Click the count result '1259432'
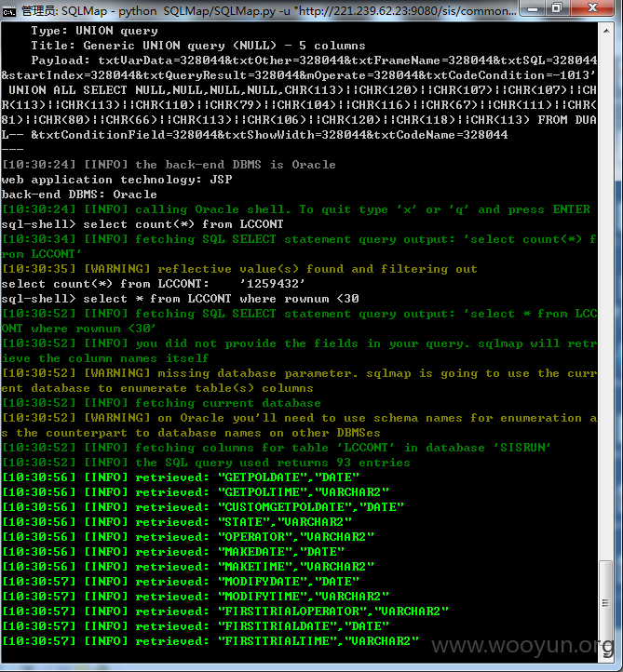Screen dimensions: 623x672 pyautogui.click(x=272, y=284)
